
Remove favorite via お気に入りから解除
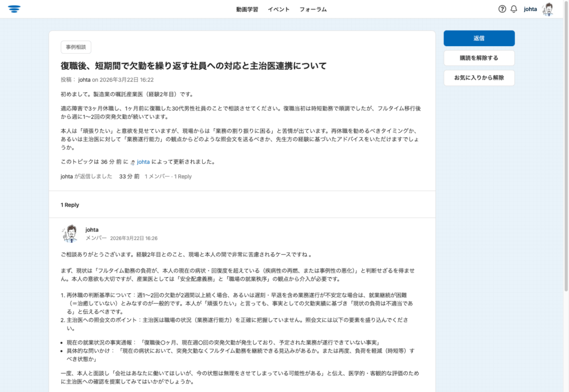(478, 78)
